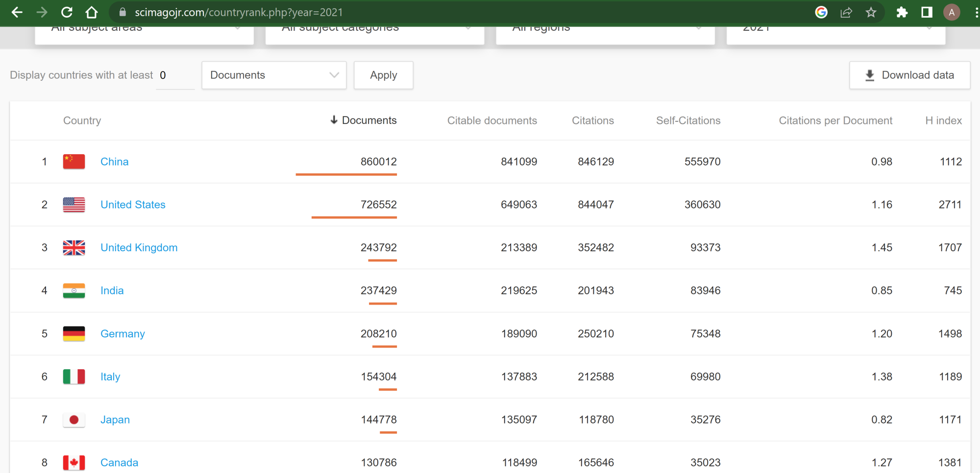The image size is (980, 473).
Task: Share this page via share icon
Action: [846, 12]
